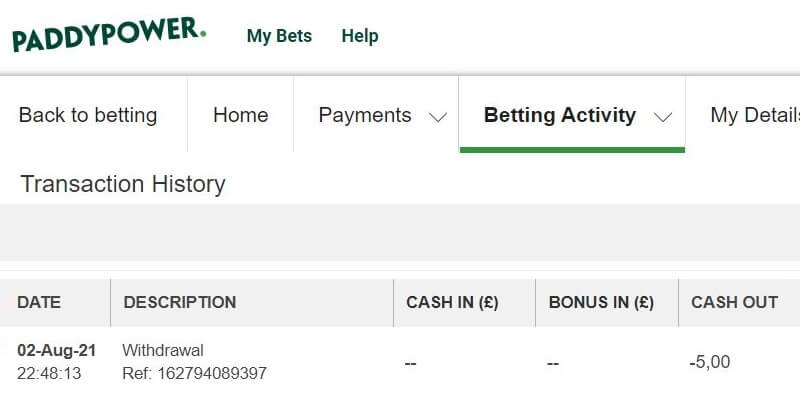Open the My Details tab
This screenshot has width=800, height=400.
tap(755, 115)
